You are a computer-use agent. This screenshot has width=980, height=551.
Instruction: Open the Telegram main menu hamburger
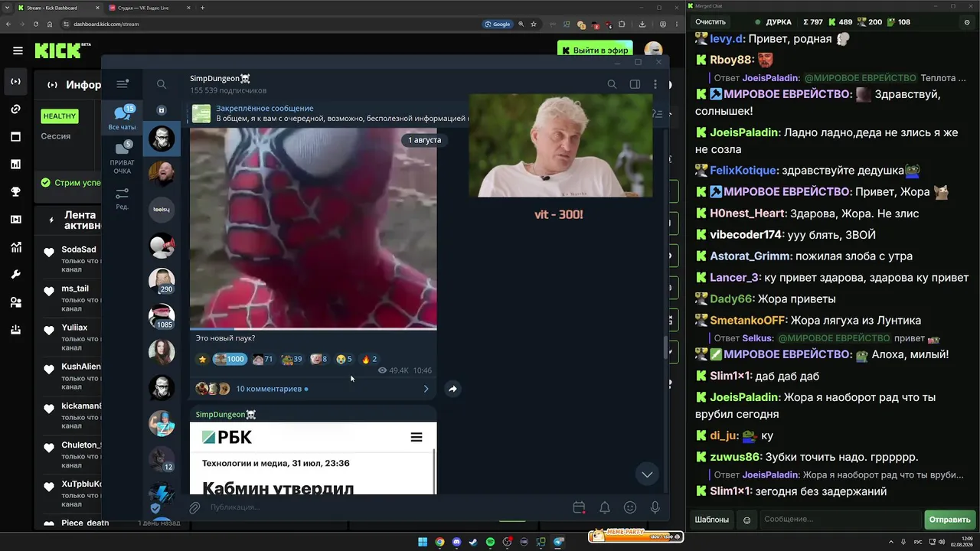click(x=122, y=84)
